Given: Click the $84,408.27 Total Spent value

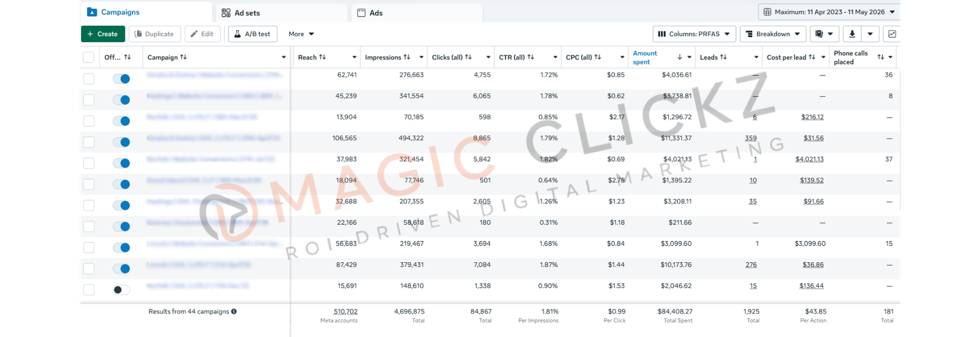Looking at the screenshot, I should (675, 312).
